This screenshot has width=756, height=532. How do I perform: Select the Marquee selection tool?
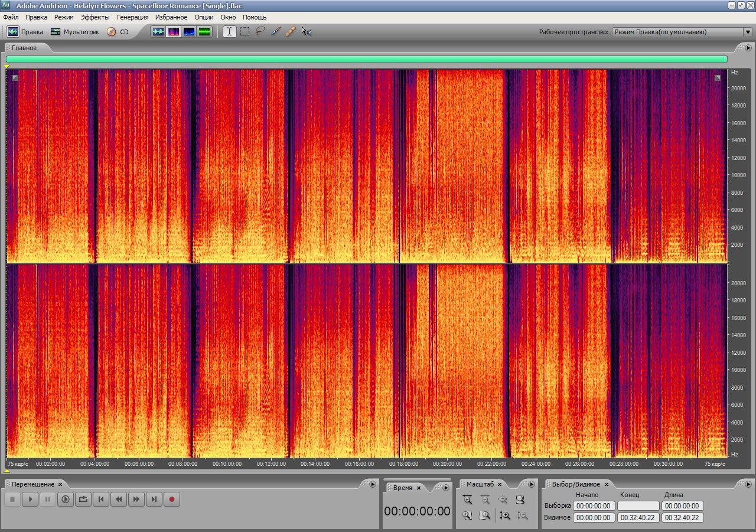click(x=245, y=32)
